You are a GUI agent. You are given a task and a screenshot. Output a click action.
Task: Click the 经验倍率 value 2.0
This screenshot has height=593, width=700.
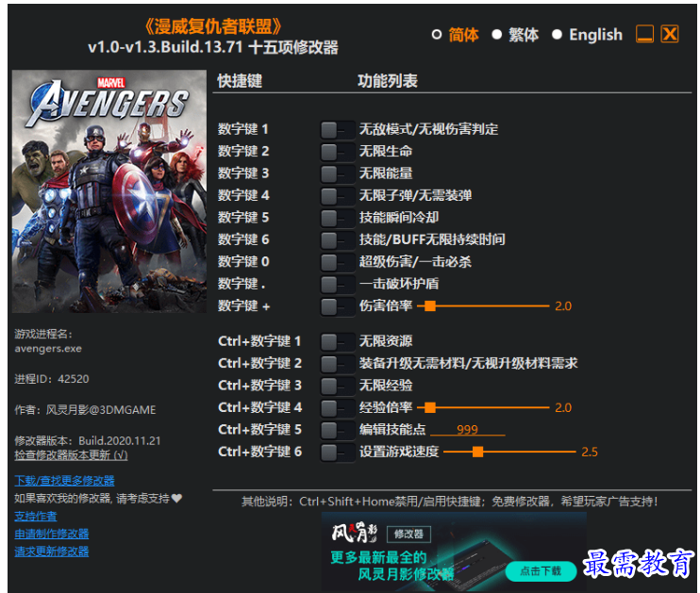[563, 407]
